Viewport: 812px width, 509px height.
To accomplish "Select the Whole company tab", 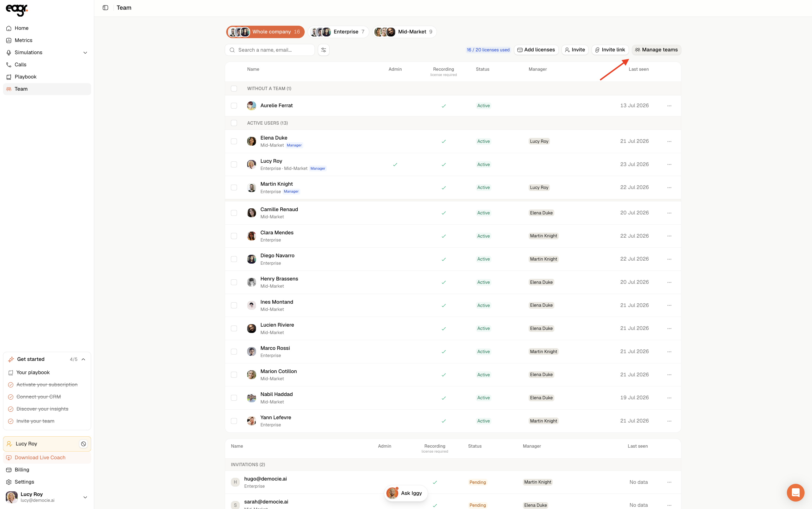I will pyautogui.click(x=265, y=32).
